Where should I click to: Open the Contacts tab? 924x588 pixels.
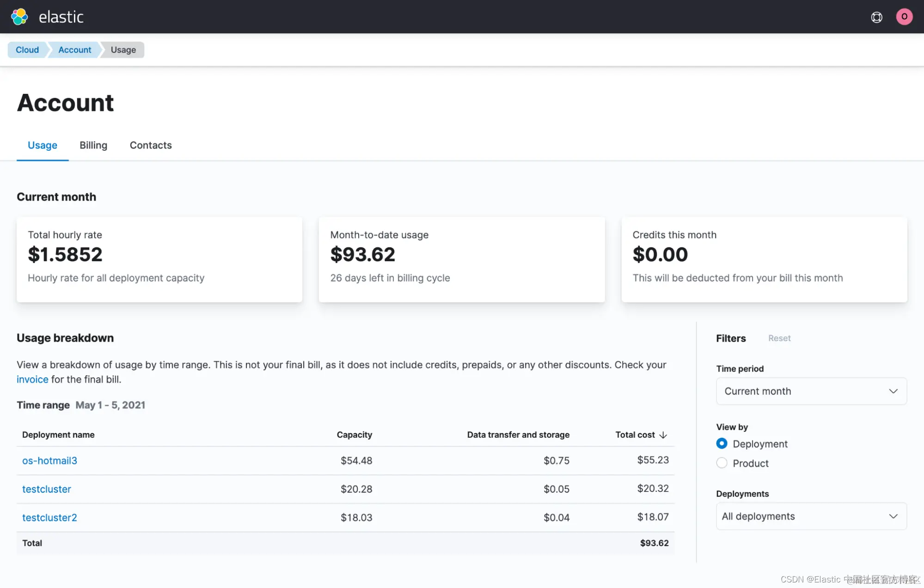tap(151, 145)
